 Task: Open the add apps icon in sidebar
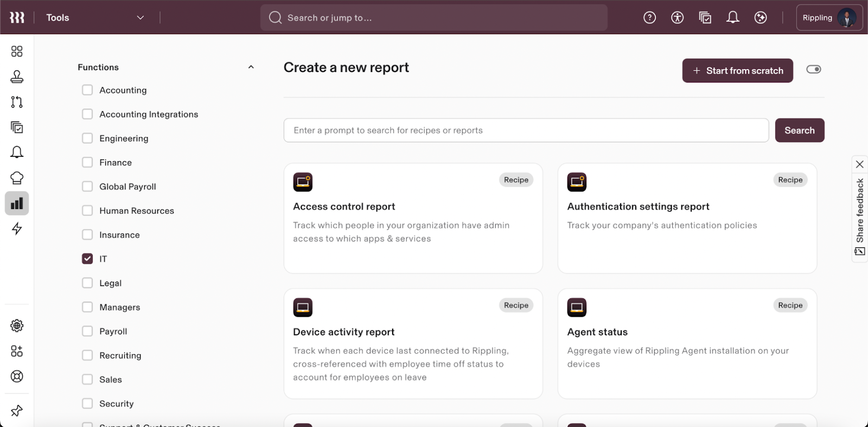pyautogui.click(x=17, y=351)
